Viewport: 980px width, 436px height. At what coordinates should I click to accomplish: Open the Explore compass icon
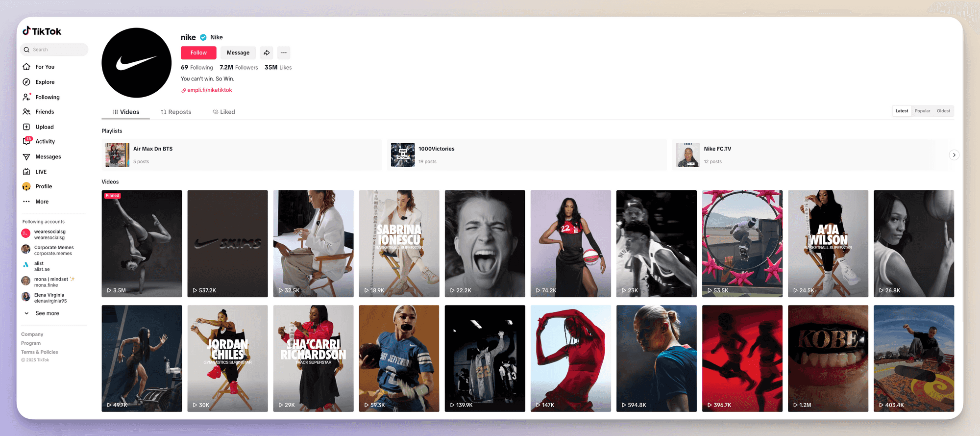click(x=26, y=82)
